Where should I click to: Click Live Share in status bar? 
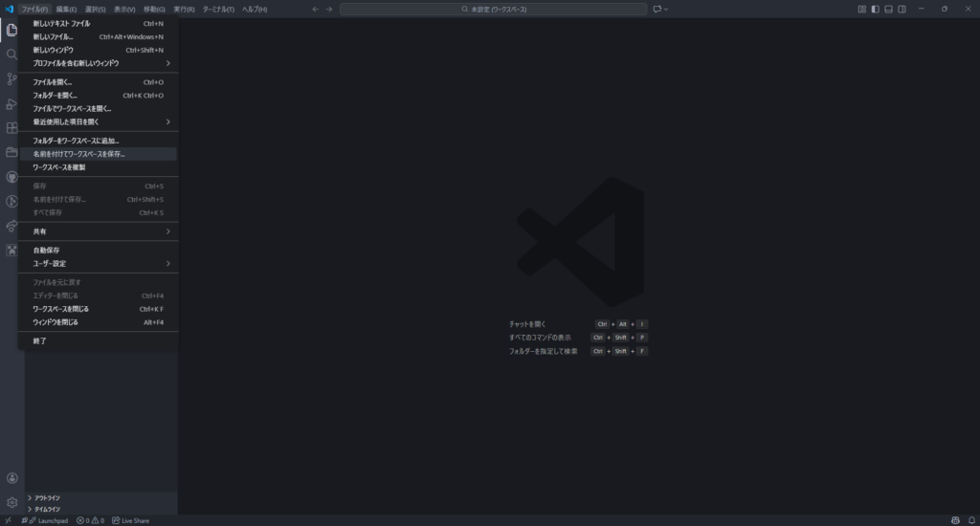pyautogui.click(x=131, y=520)
